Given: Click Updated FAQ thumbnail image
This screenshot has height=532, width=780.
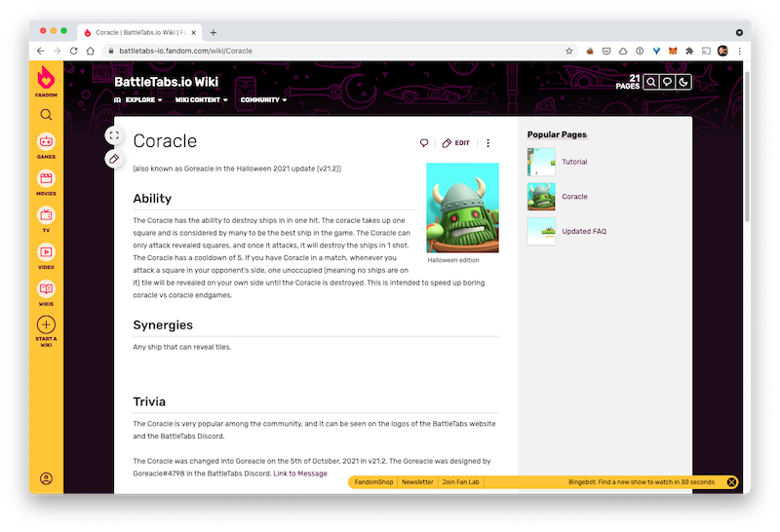Looking at the screenshot, I should [541, 232].
